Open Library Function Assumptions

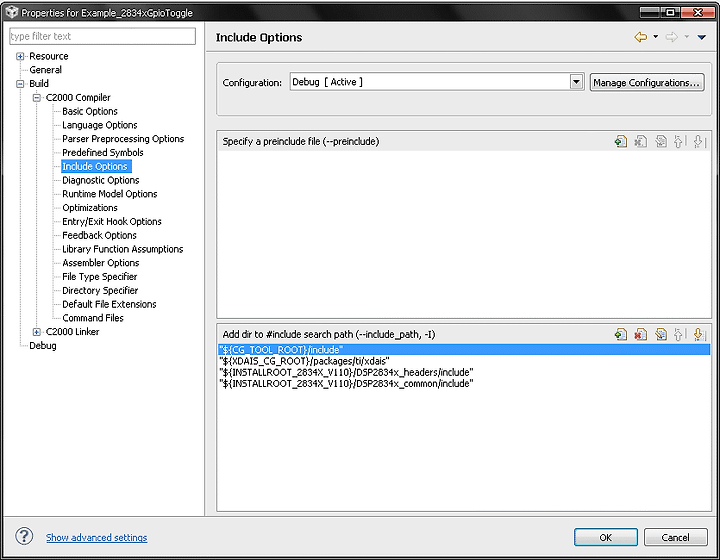(123, 249)
